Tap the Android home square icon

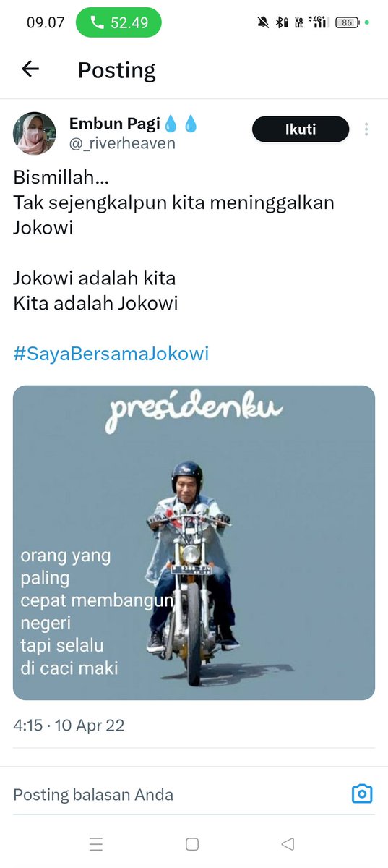pos(192,844)
